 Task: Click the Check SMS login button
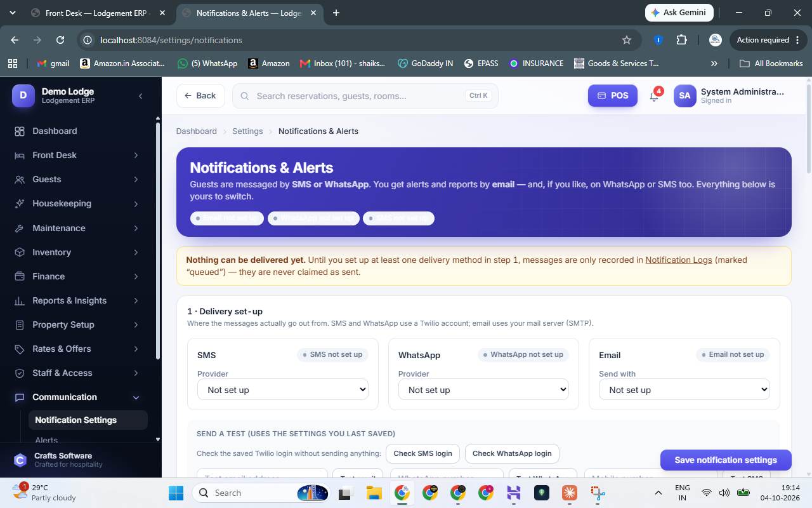(x=422, y=453)
